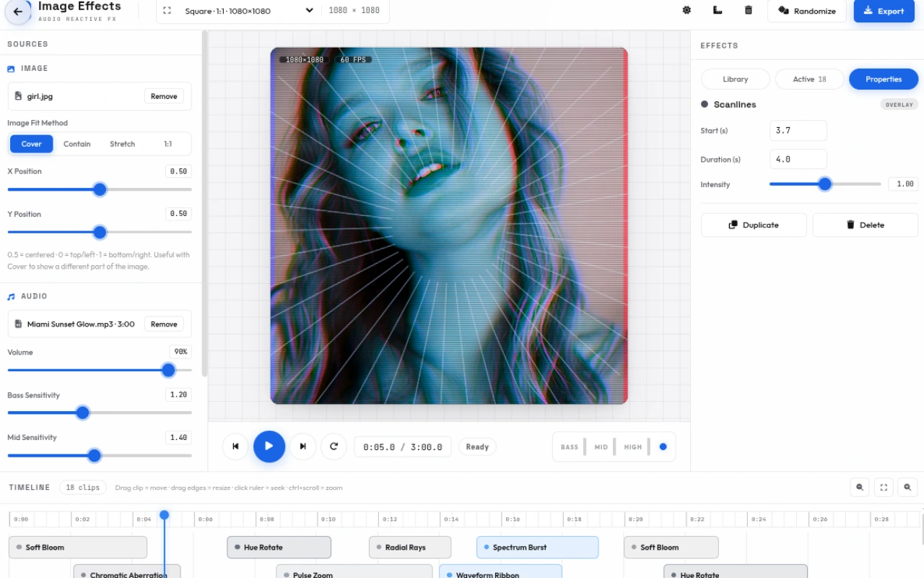Skip to the start of the track
Screen dimensions: 924x578
coord(235,447)
